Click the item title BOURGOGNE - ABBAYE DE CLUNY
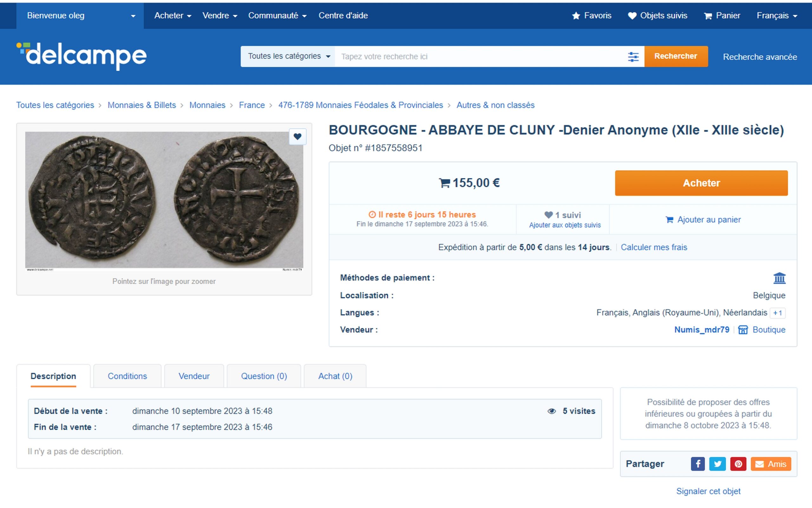812x508 pixels. [x=556, y=130]
